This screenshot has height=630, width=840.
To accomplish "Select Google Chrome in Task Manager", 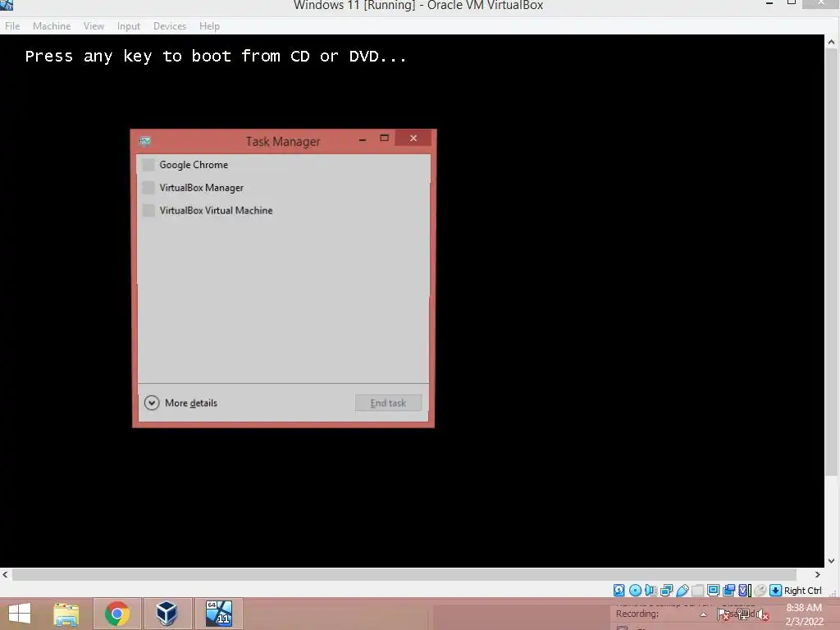I will (x=283, y=164).
